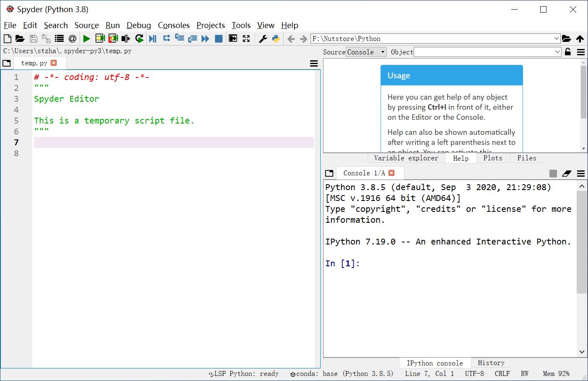Re-run last script using the circular arrow icon
The width and height of the screenshot is (588, 381).
[139, 39]
